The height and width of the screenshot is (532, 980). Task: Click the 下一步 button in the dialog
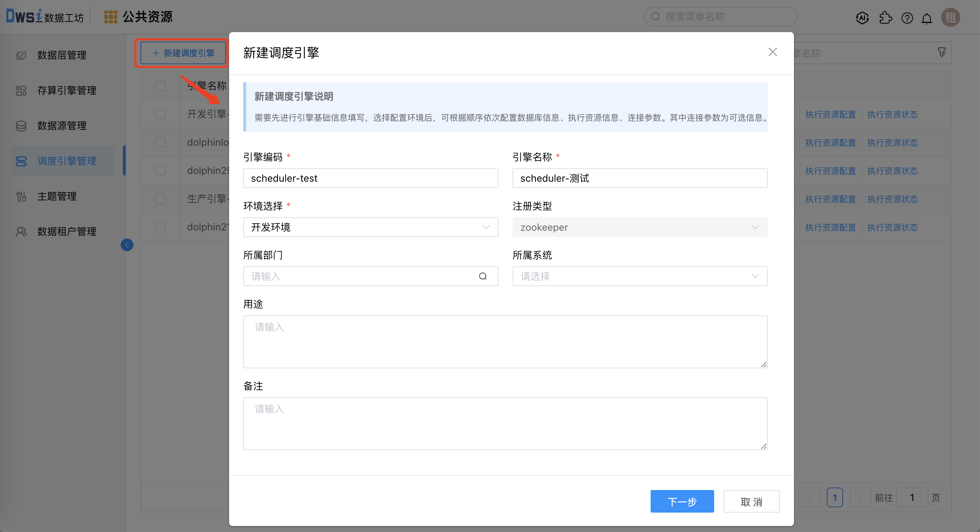[682, 501]
